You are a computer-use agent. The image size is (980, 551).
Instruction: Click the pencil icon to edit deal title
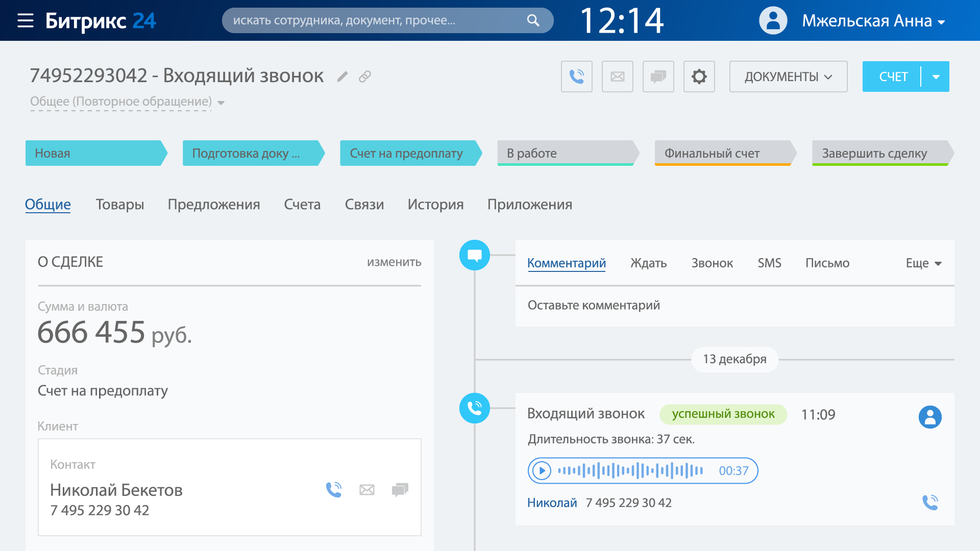pos(342,77)
